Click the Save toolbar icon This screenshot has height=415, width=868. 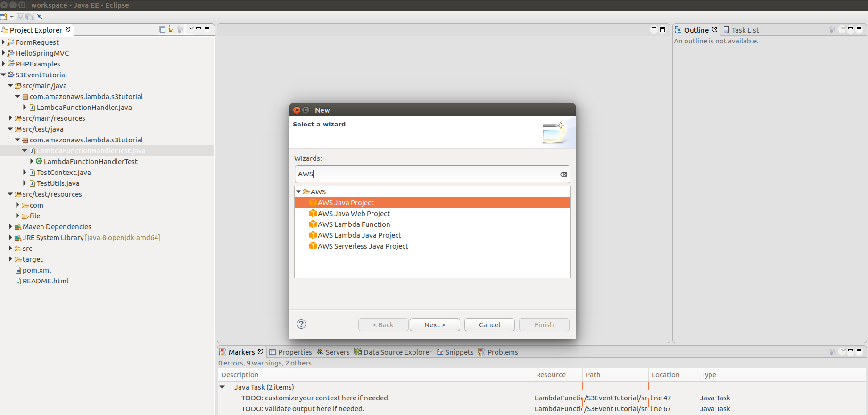(x=20, y=17)
